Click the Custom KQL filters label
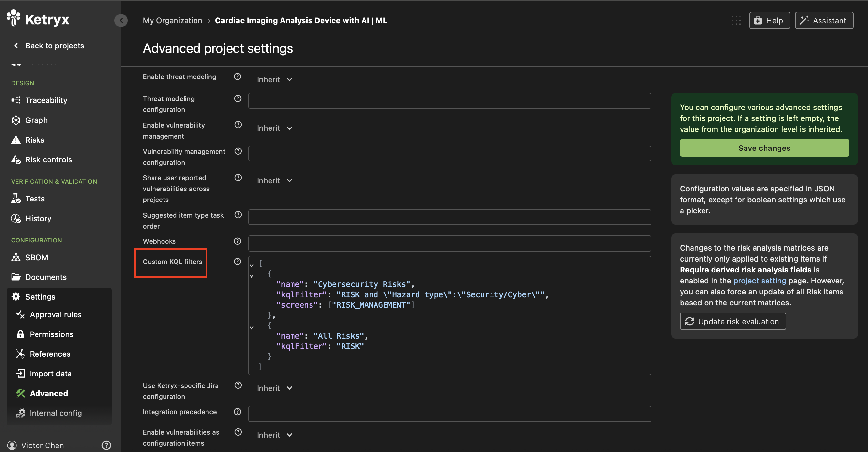The width and height of the screenshot is (868, 452). [173, 262]
